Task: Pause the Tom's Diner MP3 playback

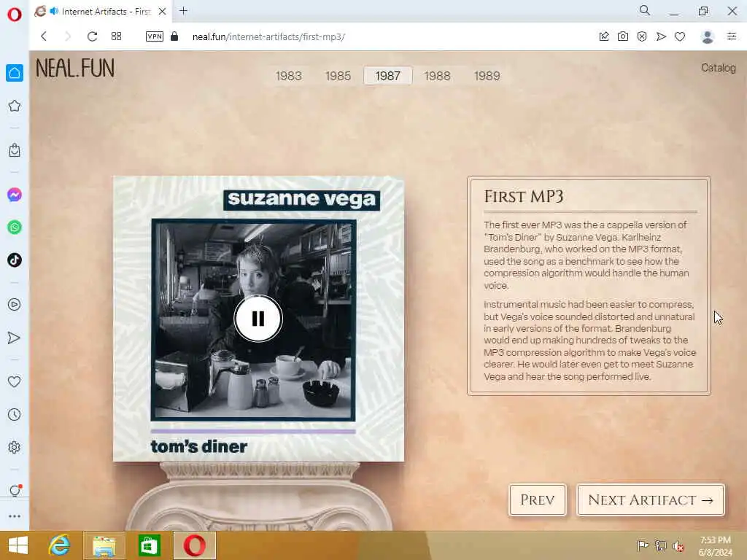Action: (258, 319)
